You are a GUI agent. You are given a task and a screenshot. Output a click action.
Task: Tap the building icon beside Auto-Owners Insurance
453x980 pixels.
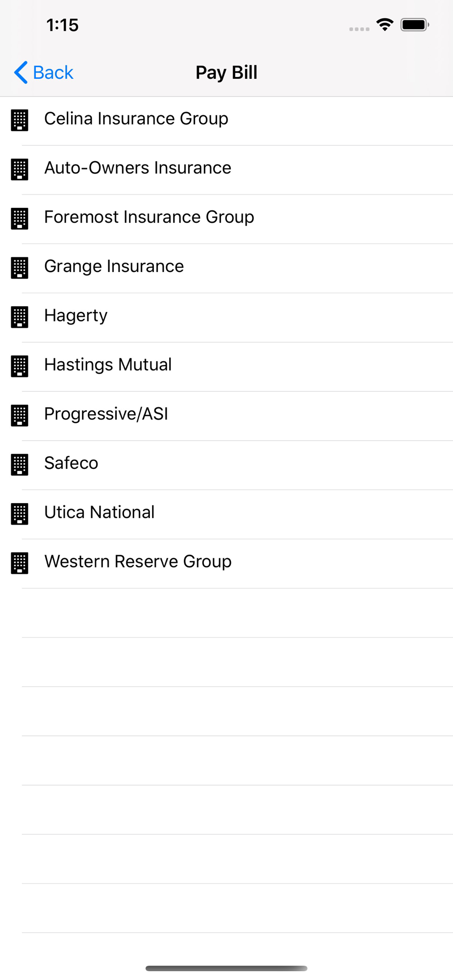(x=20, y=169)
